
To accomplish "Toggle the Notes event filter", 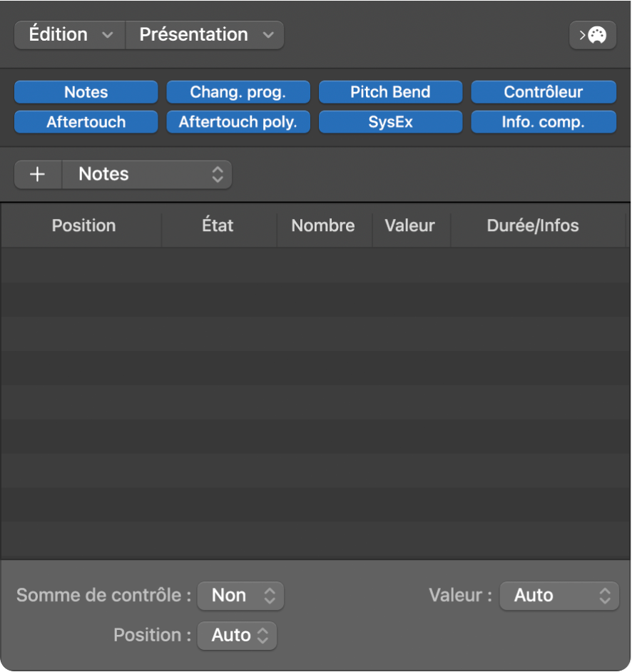I will click(86, 92).
